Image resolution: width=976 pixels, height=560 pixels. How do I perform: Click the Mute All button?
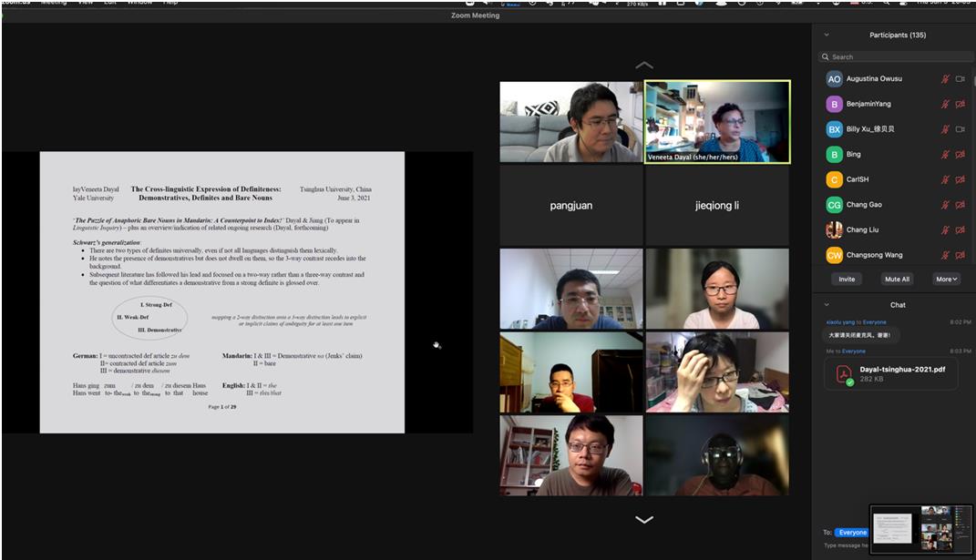pos(897,280)
